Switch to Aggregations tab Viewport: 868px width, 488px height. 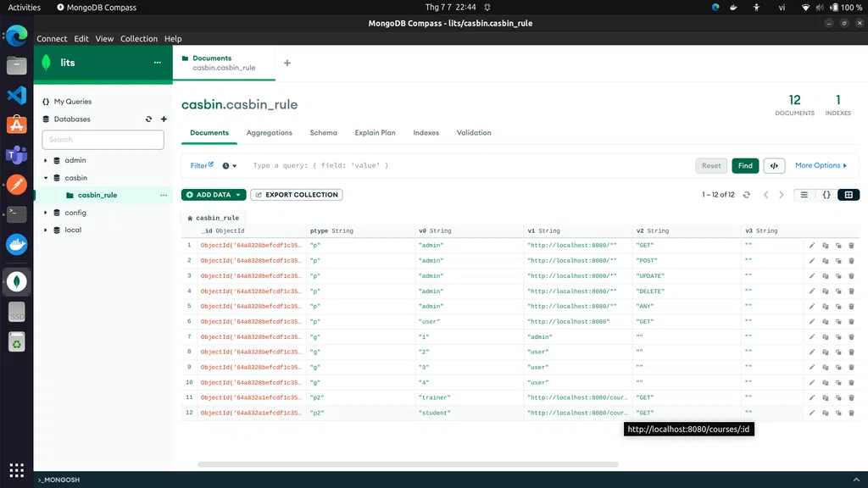(269, 133)
